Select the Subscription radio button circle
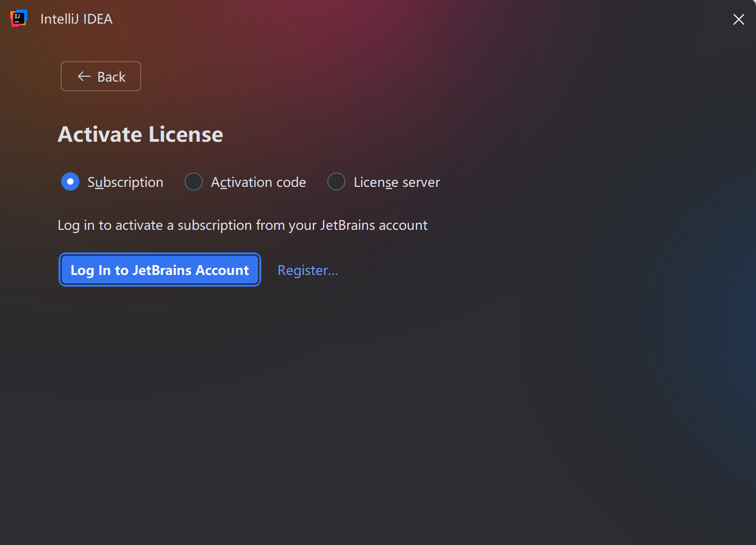This screenshot has width=756, height=545. (70, 181)
